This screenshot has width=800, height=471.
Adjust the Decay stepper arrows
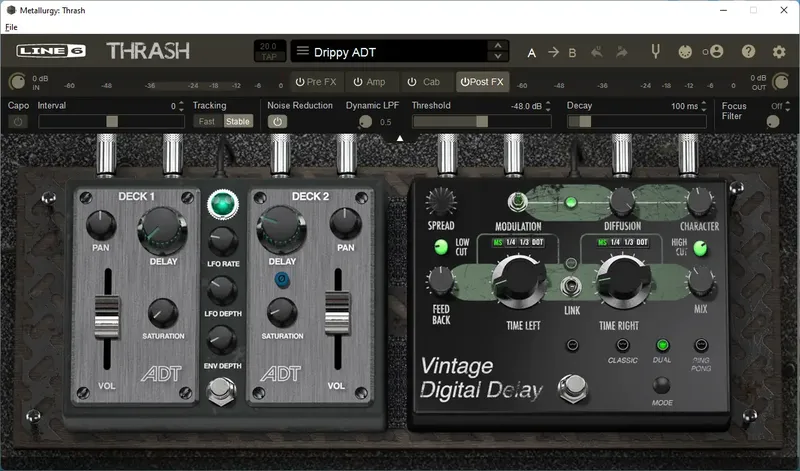(x=704, y=106)
